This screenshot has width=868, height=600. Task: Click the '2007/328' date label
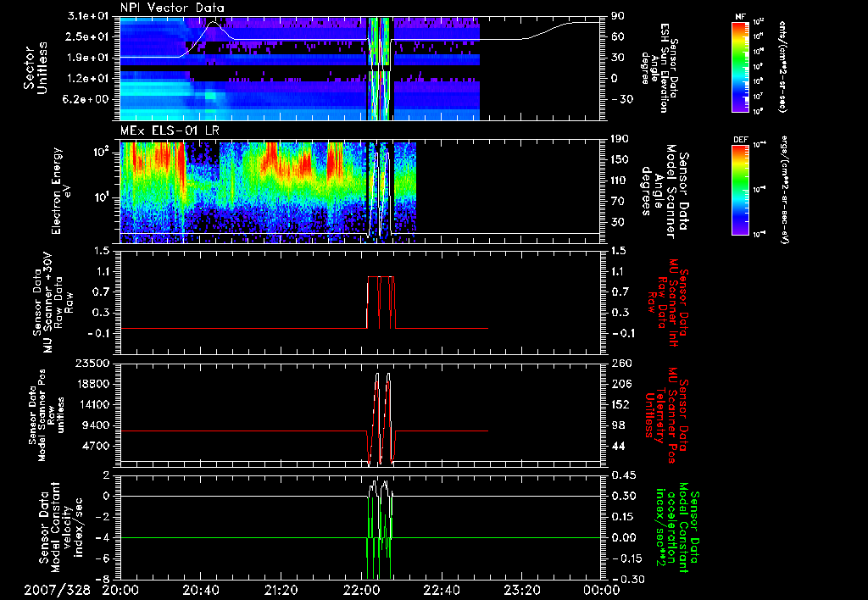click(x=58, y=590)
